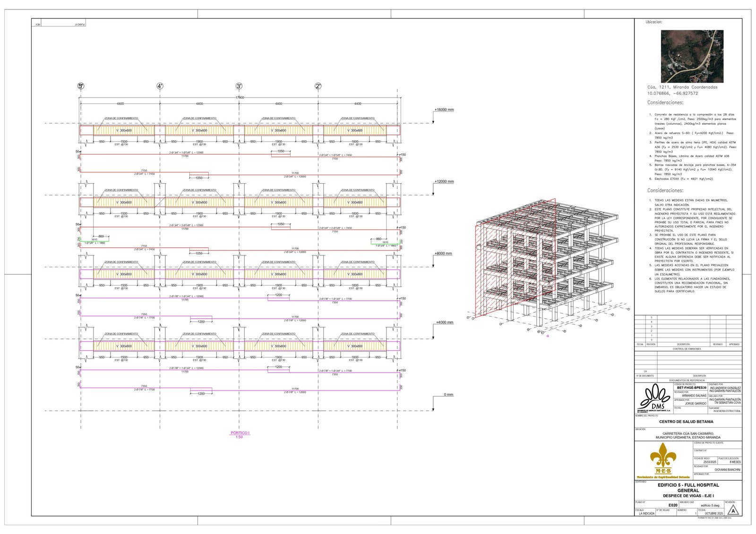Click the CONTROL DE EMISIONES table heading

[x=687, y=349]
